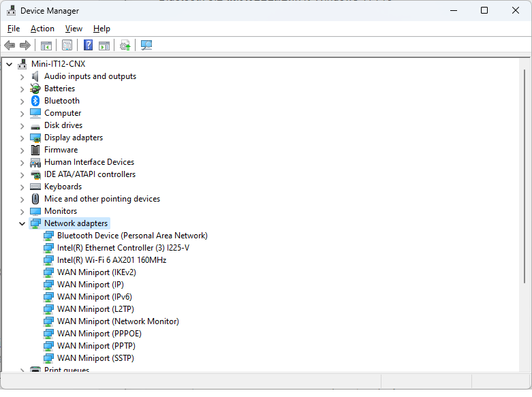Screen dimensions: 532x397
Task: Click the Mini-IT12-CNX computer icon
Action: 22,64
